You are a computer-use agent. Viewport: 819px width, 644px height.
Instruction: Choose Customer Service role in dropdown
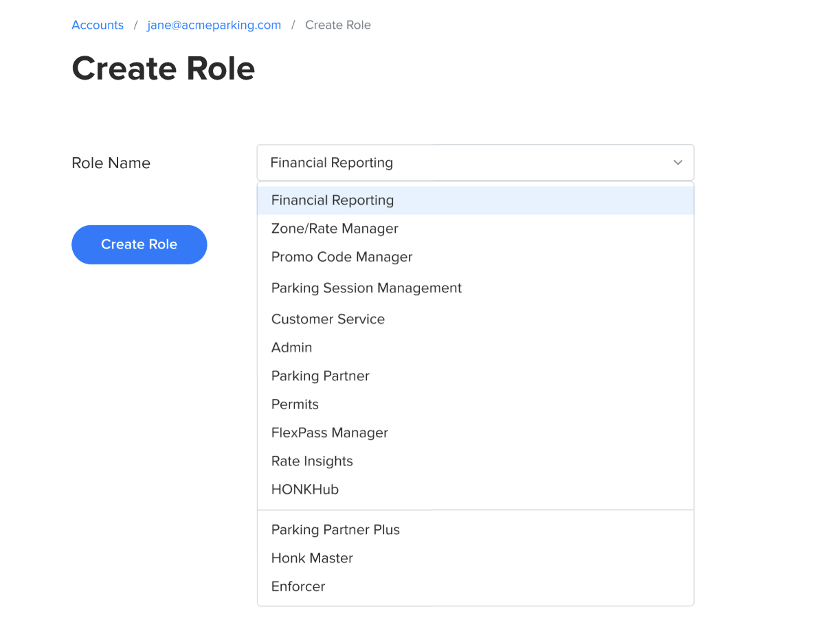(328, 319)
